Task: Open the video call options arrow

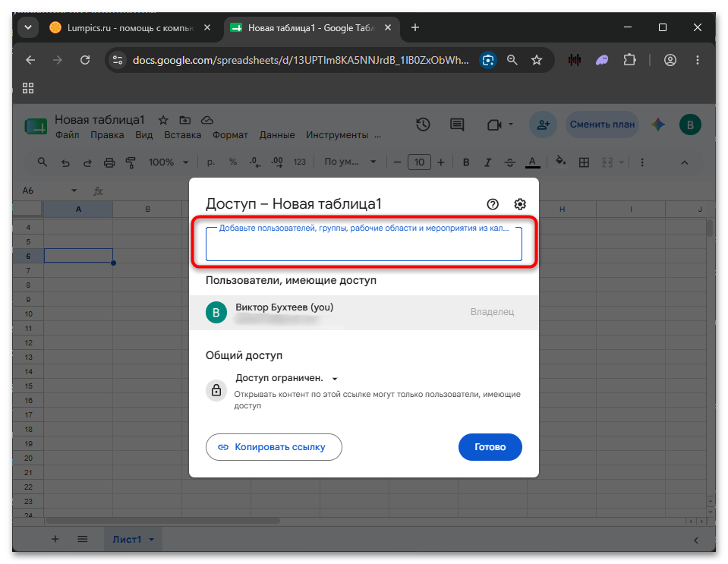Action: (x=511, y=124)
